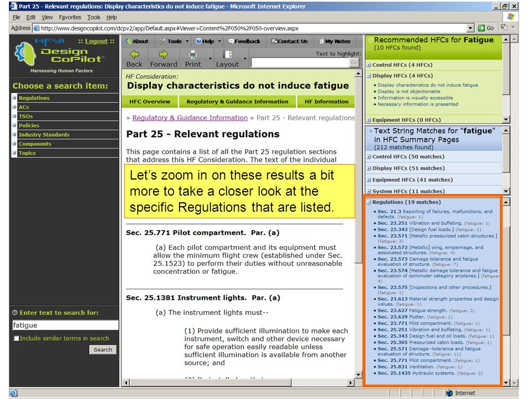Open the File menu

[x=16, y=17]
